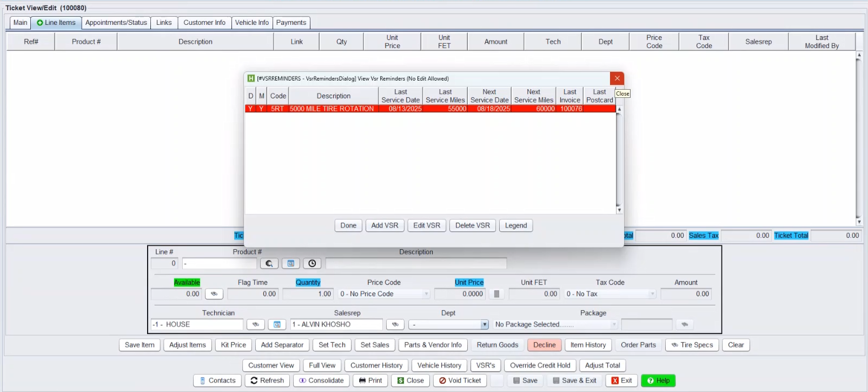Click the technician lookup eye icon
The image size is (868, 392).
click(255, 324)
